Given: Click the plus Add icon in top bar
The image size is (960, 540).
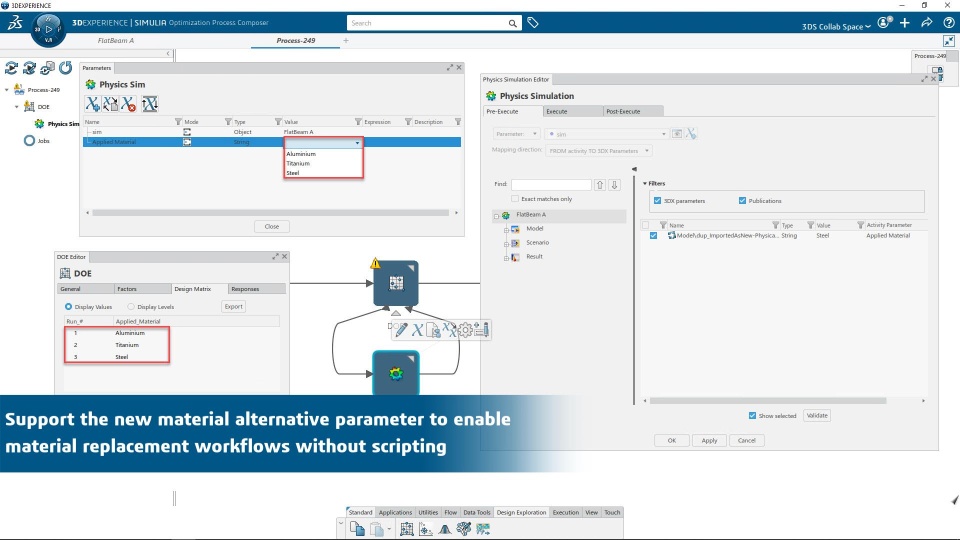Looking at the screenshot, I should pyautogui.click(x=905, y=23).
